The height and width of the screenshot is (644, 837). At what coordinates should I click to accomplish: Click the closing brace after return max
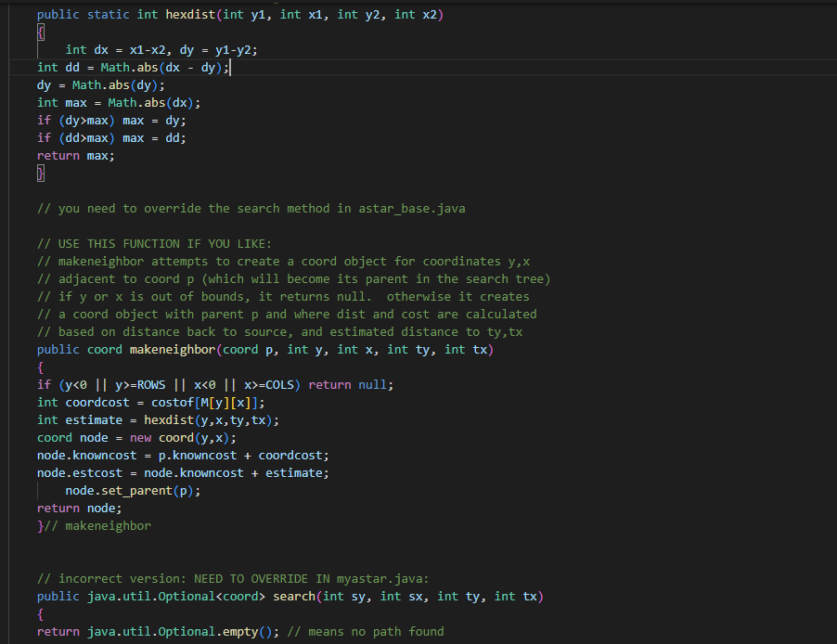click(x=40, y=173)
